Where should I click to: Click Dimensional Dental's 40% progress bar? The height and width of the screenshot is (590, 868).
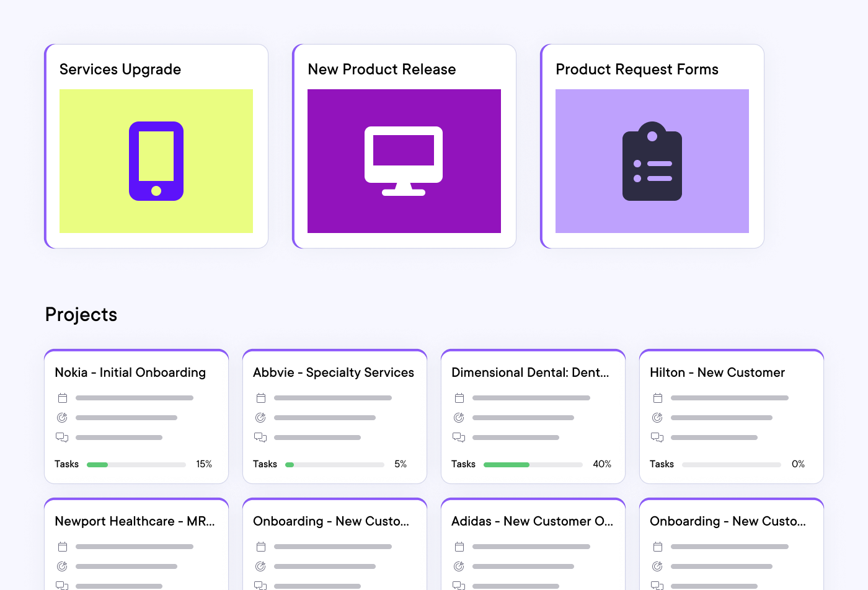(533, 464)
